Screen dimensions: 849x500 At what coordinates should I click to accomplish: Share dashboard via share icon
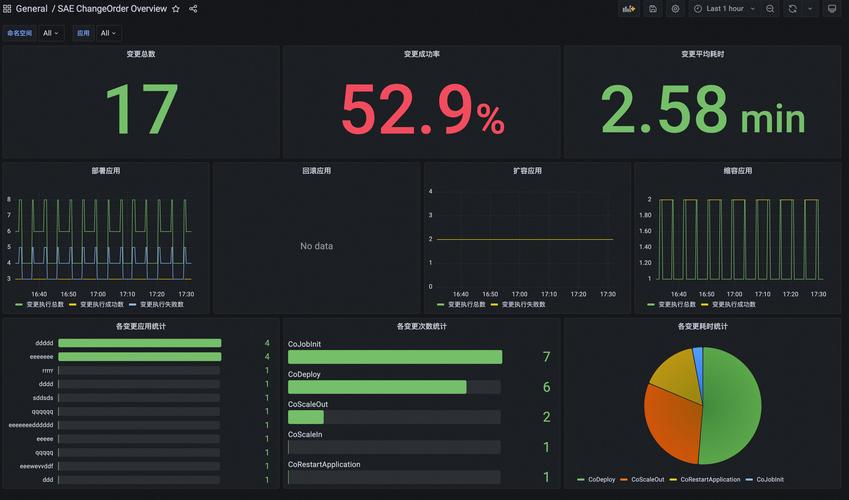193,9
